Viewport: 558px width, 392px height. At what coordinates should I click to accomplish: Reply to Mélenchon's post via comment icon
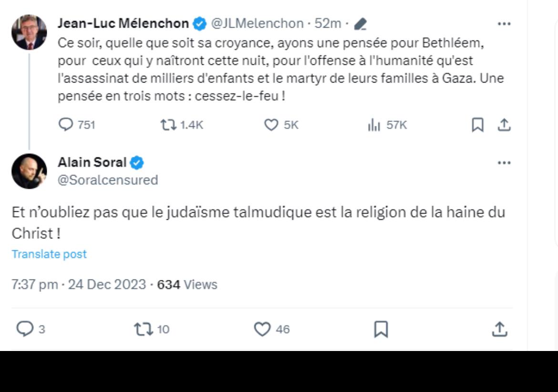click(65, 125)
